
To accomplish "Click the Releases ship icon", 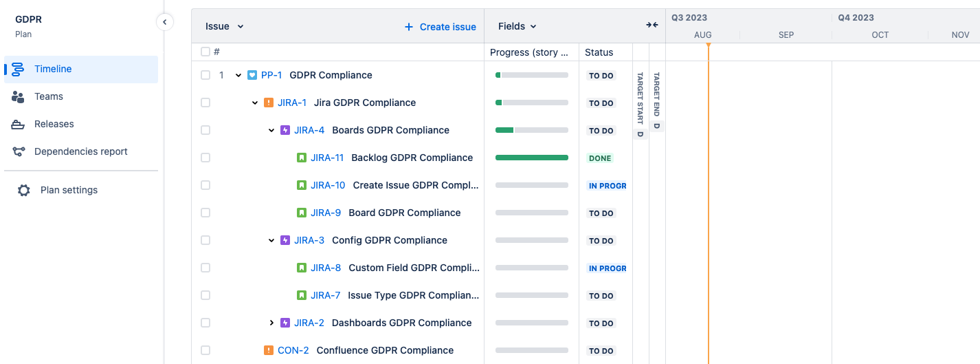I will pyautogui.click(x=19, y=125).
